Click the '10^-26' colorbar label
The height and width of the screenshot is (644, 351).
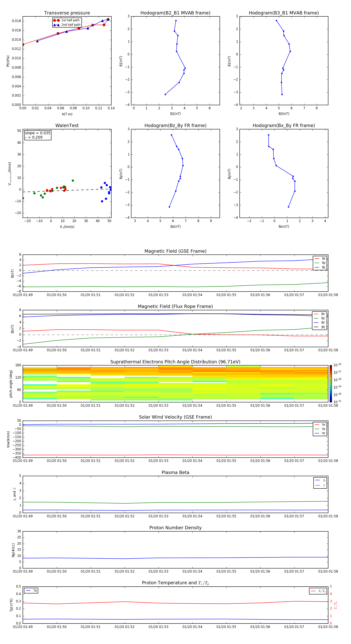click(337, 365)
